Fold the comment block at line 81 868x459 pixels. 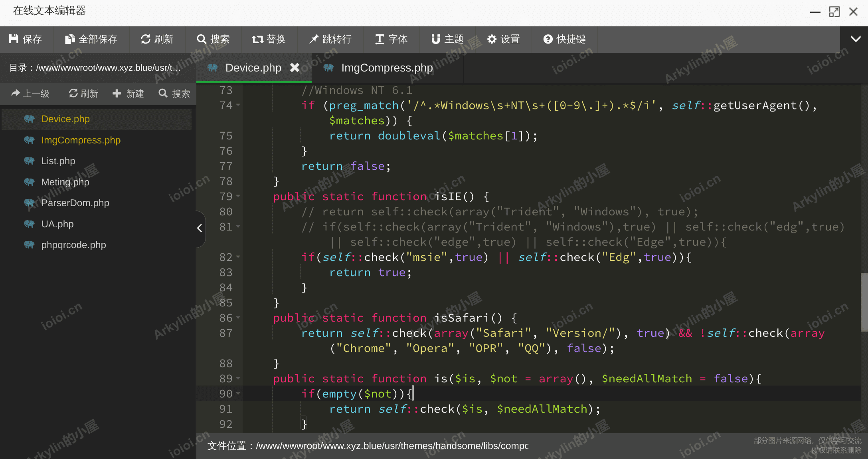point(238,227)
